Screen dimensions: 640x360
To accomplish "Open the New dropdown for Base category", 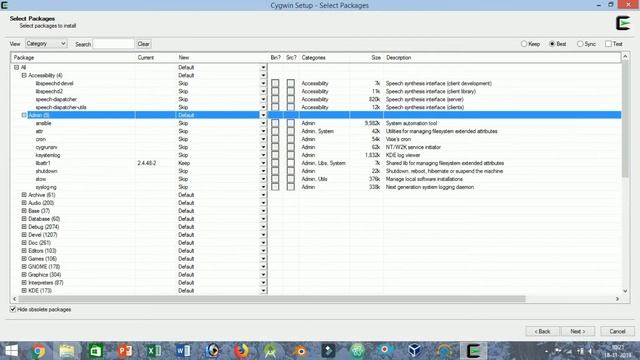I will [263, 211].
